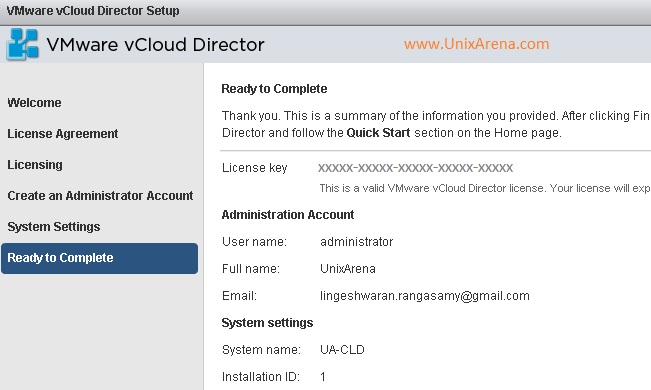
Task: Click the Administration Account section heading
Action: click(288, 215)
